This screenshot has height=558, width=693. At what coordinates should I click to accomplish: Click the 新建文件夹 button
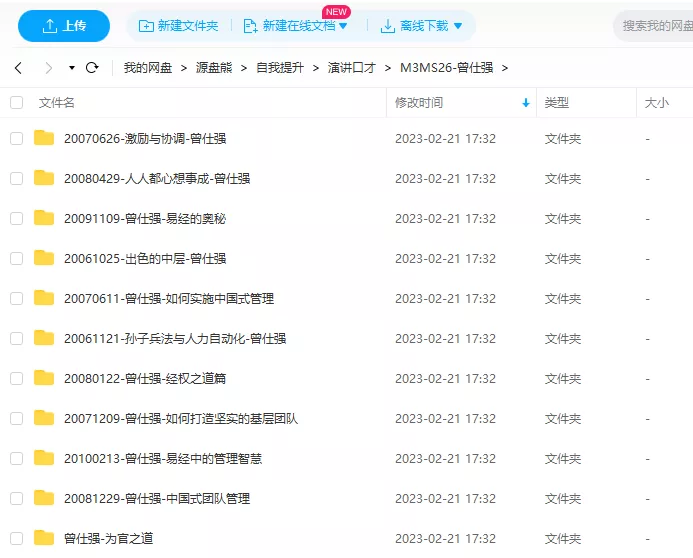point(178,26)
